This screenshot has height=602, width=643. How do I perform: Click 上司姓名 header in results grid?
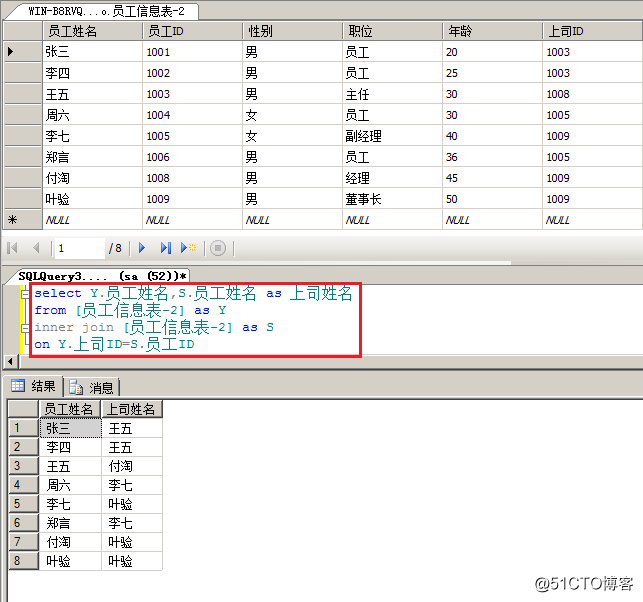coord(132,409)
